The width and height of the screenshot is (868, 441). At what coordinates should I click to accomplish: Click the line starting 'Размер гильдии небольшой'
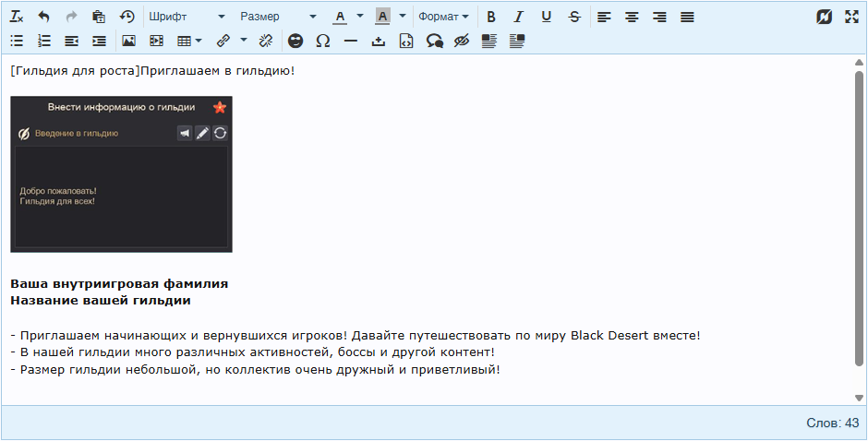point(255,370)
